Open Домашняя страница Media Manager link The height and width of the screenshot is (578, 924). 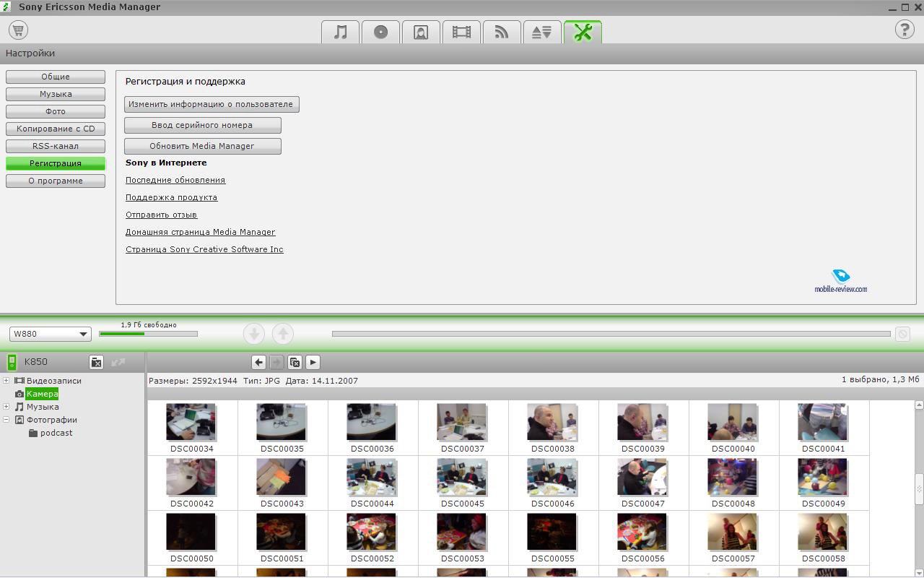[201, 232]
